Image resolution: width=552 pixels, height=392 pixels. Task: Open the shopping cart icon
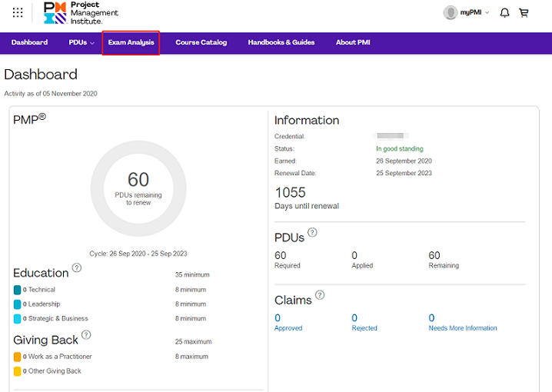click(x=524, y=13)
